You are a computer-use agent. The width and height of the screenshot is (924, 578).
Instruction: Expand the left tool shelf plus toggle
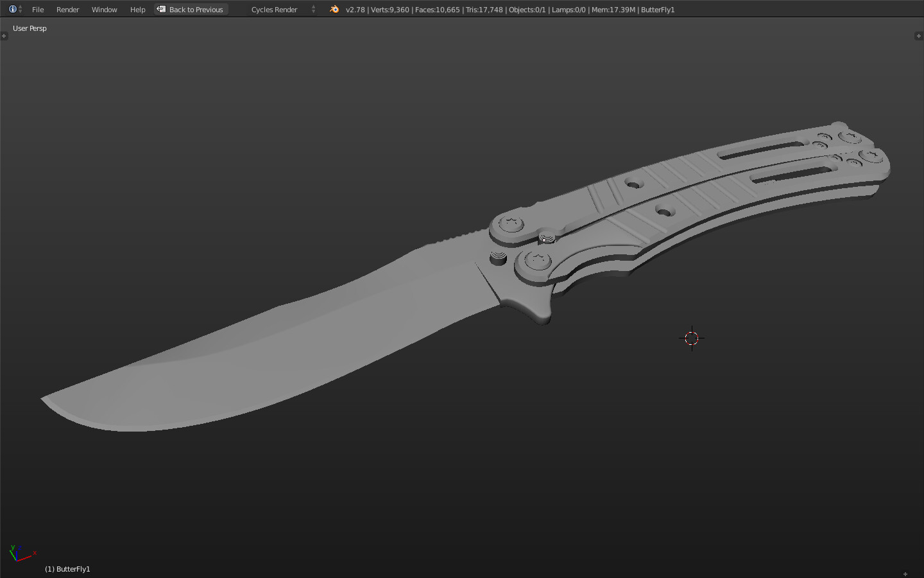[x=4, y=36]
